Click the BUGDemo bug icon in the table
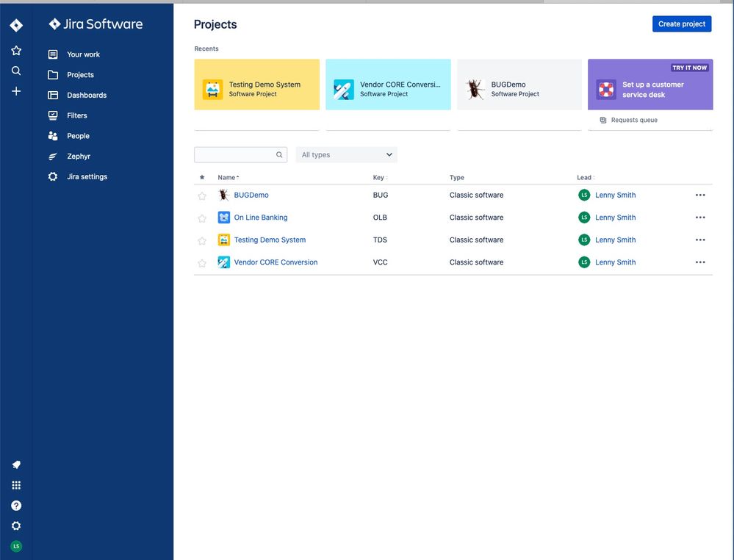 [224, 195]
